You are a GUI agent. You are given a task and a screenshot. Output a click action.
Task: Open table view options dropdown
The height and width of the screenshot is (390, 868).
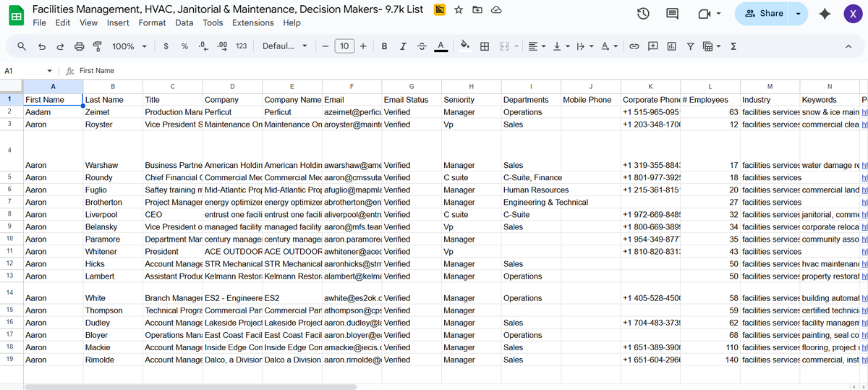(x=711, y=46)
